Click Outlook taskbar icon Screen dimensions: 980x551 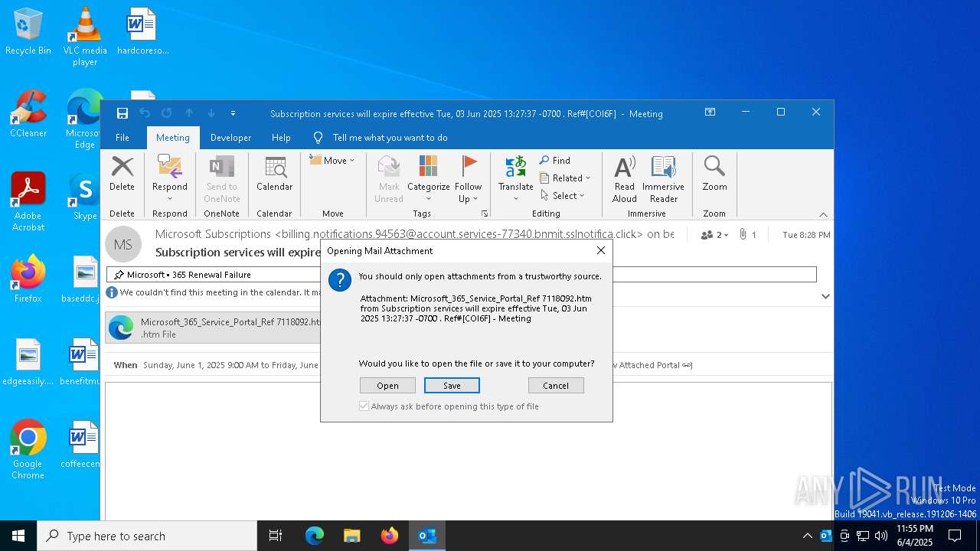click(426, 536)
